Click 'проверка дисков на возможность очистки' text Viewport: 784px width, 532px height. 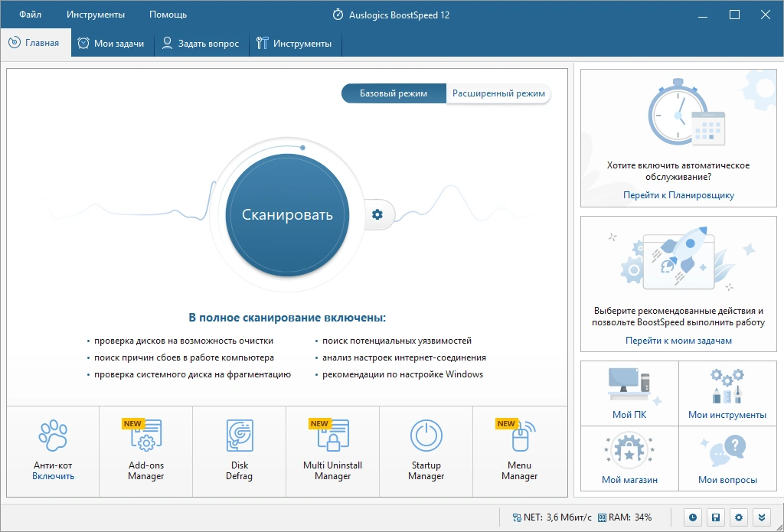(184, 341)
